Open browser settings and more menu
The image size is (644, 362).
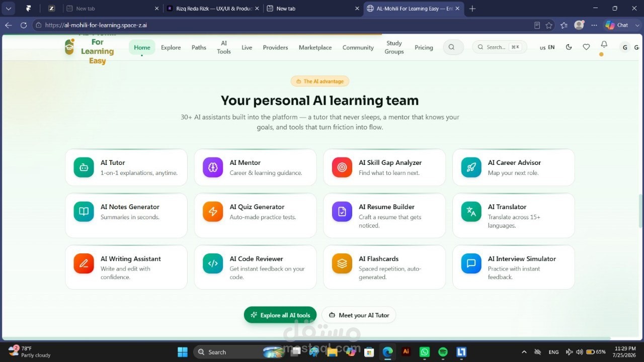tap(594, 25)
